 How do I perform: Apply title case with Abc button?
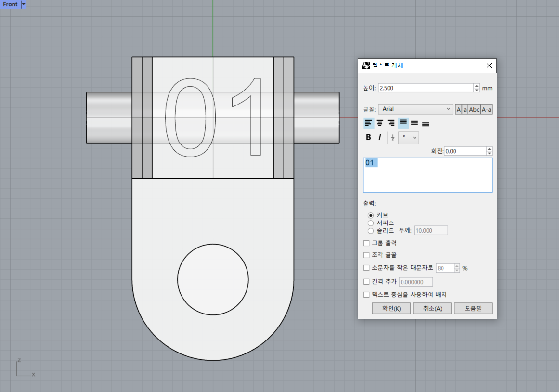[x=474, y=109]
